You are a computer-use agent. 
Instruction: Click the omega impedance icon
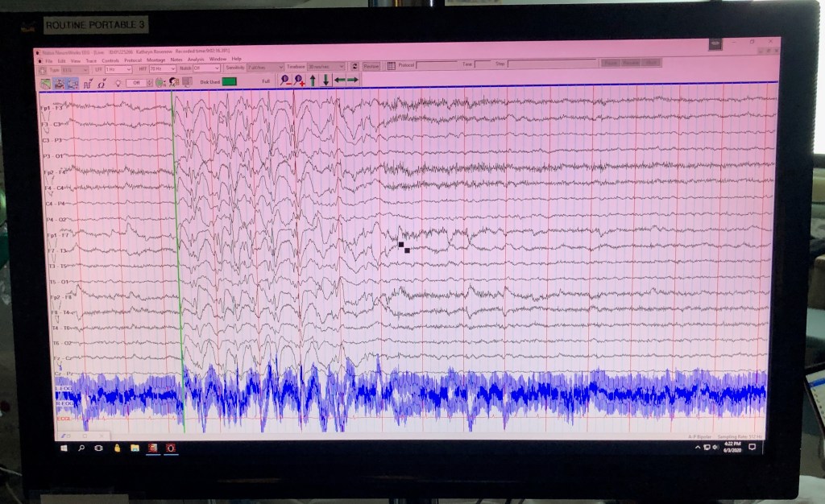(x=102, y=82)
